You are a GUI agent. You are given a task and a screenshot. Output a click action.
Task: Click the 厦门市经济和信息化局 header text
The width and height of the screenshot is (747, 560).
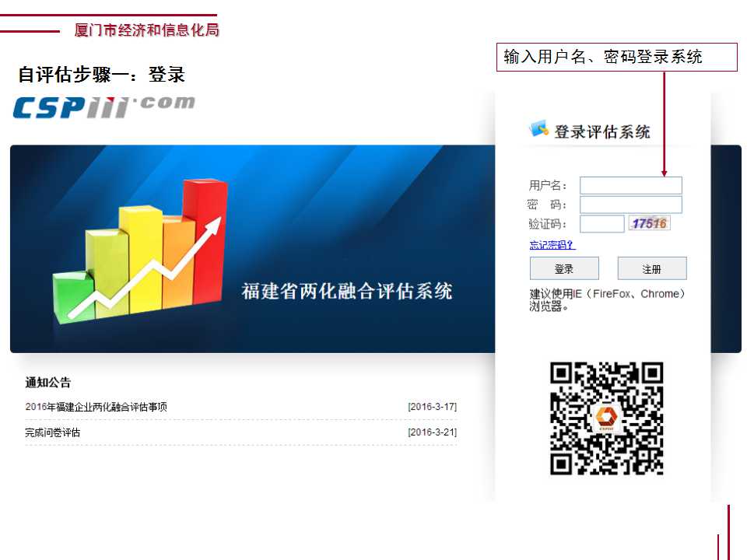click(x=146, y=30)
